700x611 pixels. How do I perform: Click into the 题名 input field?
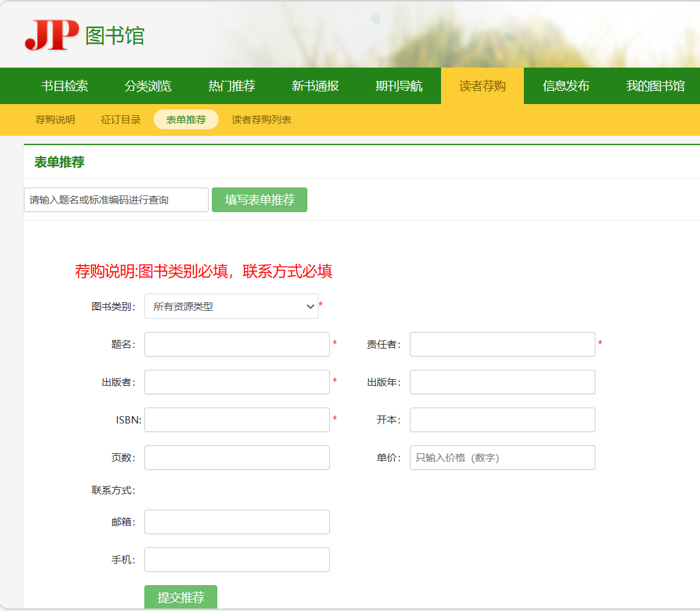(x=236, y=345)
